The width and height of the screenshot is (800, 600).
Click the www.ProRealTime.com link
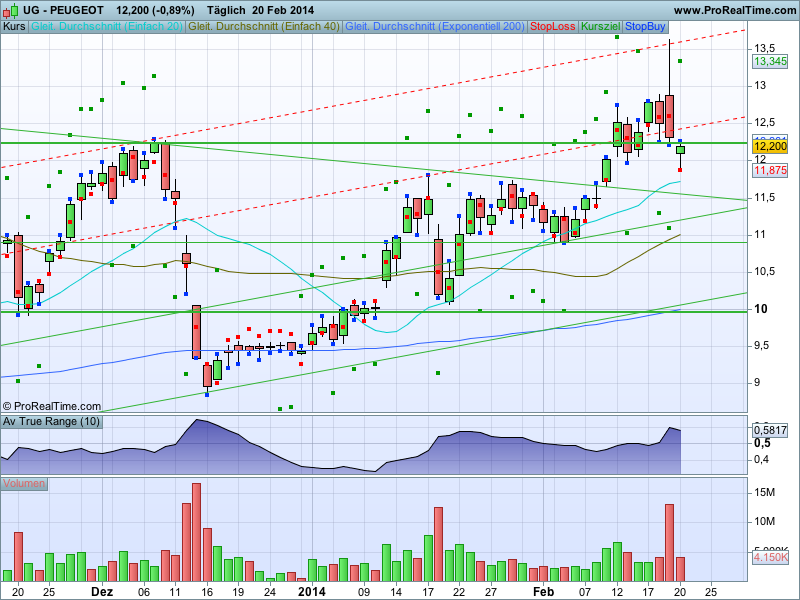tap(734, 10)
